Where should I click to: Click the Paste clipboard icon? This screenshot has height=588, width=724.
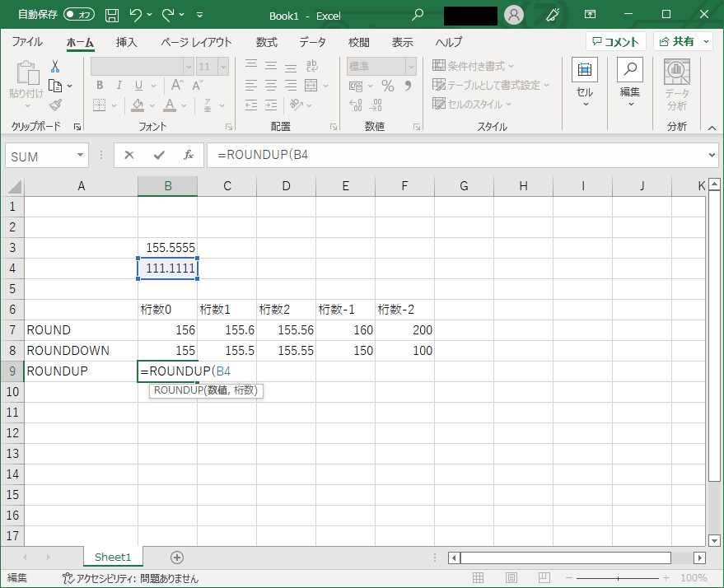pos(27,73)
